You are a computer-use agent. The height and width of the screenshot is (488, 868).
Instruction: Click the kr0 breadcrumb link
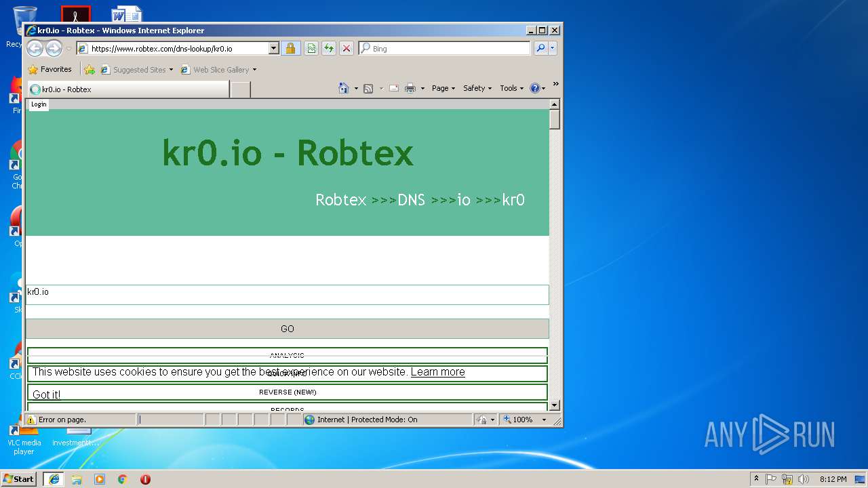[513, 200]
